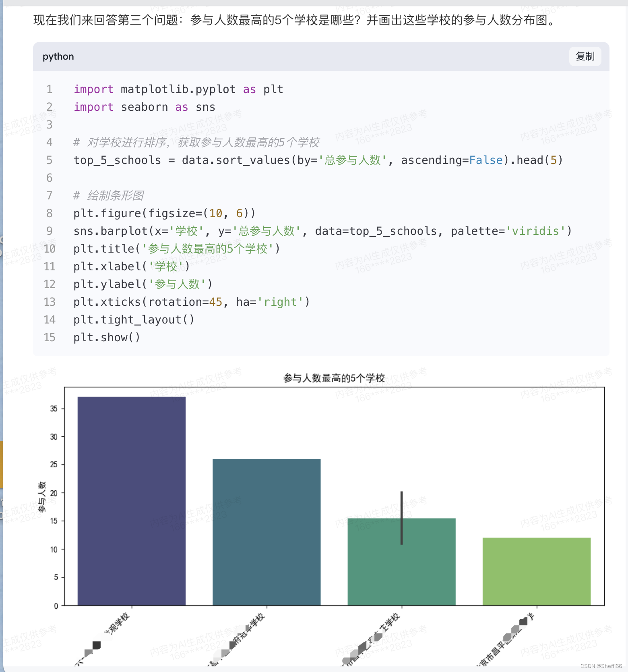Click the python language label

click(x=58, y=56)
